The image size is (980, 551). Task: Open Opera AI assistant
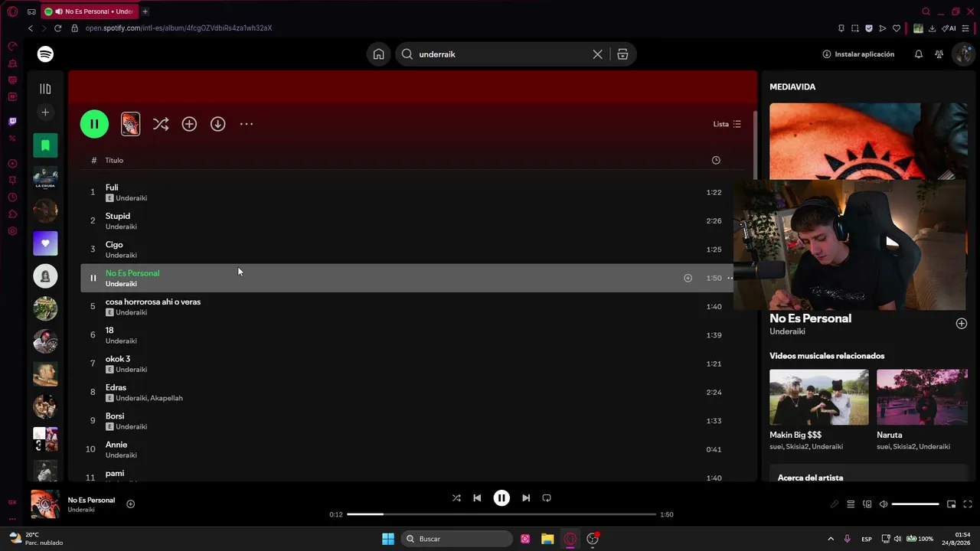(x=950, y=28)
